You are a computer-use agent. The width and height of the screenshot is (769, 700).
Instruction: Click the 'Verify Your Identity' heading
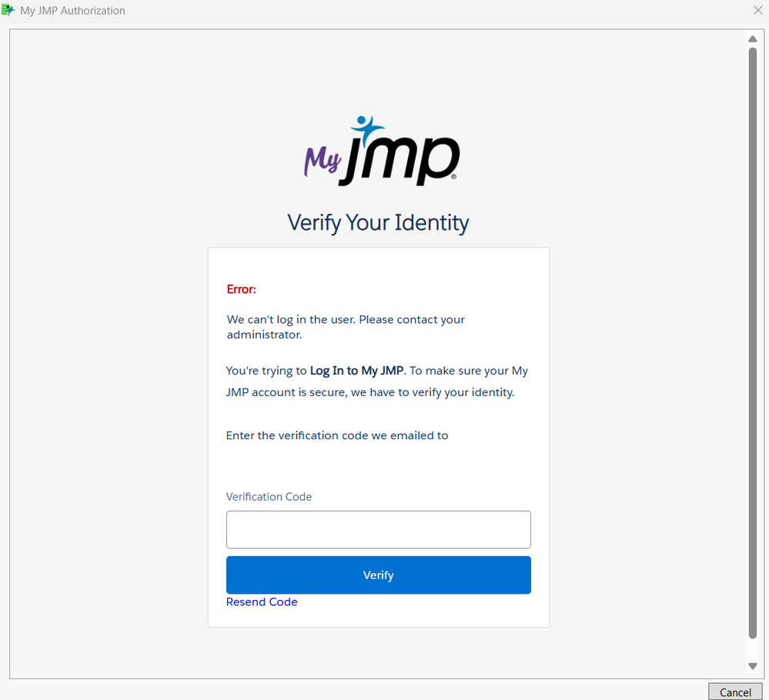pyautogui.click(x=378, y=222)
